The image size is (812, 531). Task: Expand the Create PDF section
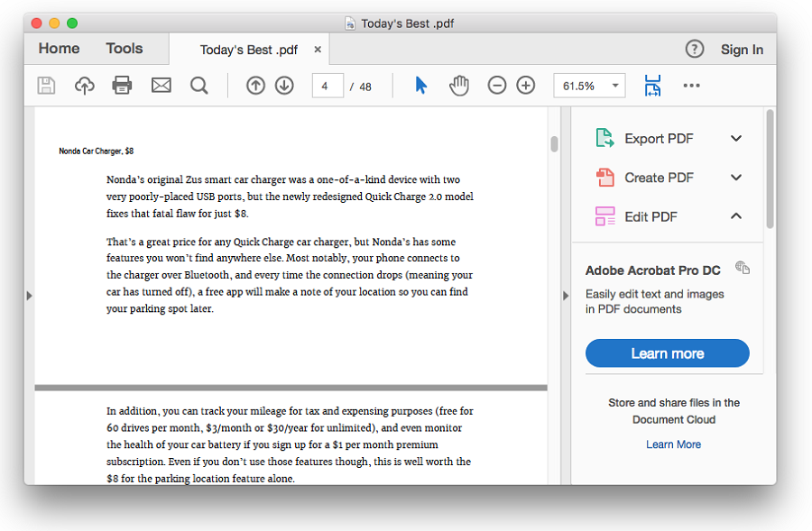tap(736, 178)
